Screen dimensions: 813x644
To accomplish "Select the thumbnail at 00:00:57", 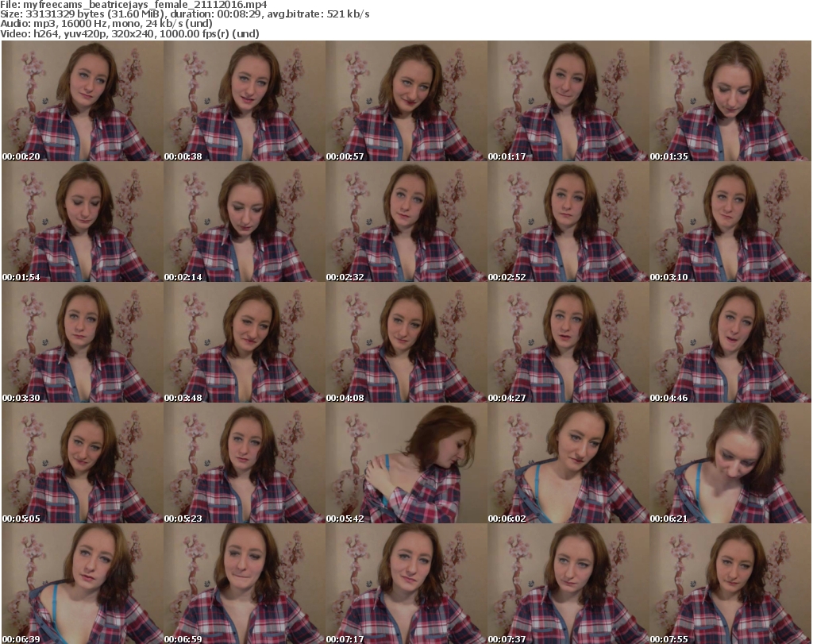I will coord(406,101).
